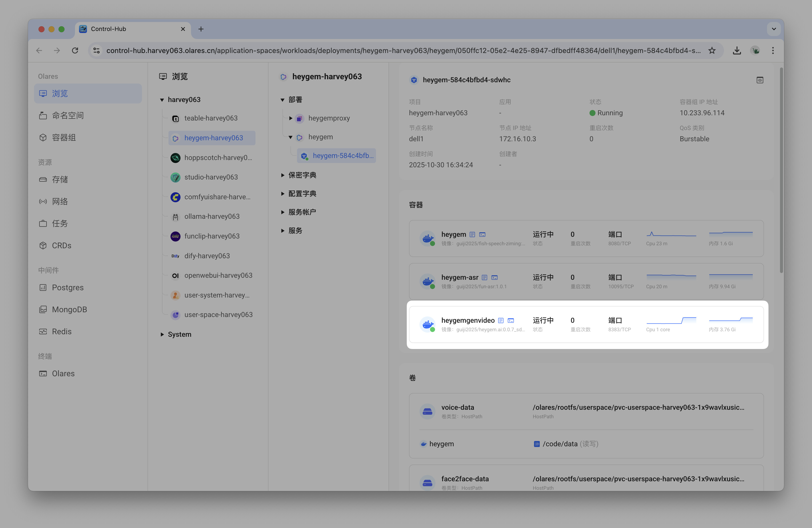Viewport: 812px width, 528px height.
Task: Click the YAML view eye icon
Action: [x=759, y=80]
